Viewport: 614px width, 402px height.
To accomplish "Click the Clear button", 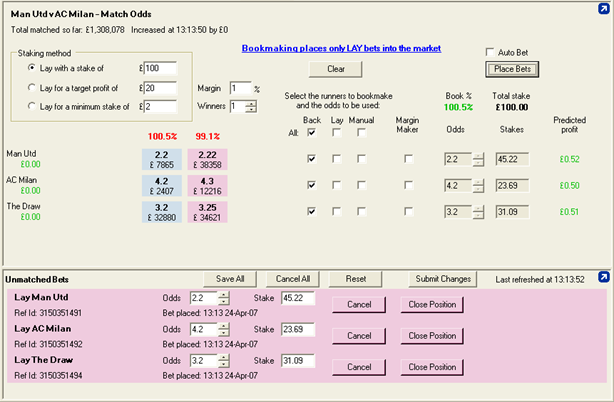I will click(336, 69).
